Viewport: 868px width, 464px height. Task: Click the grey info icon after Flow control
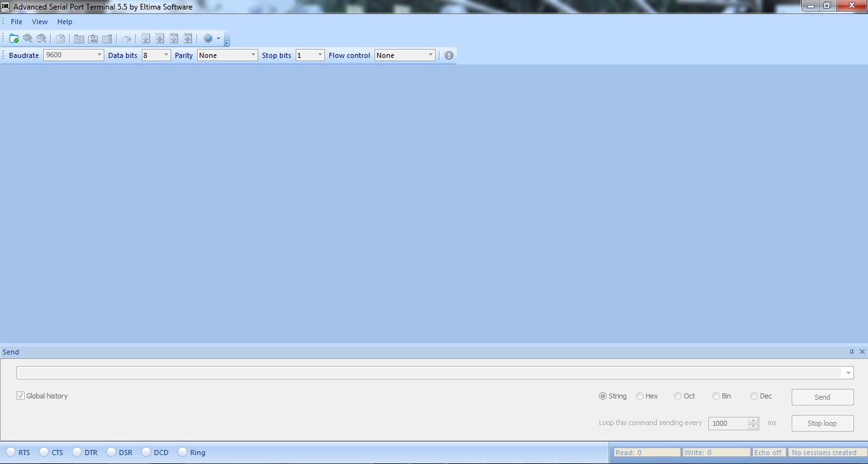pyautogui.click(x=449, y=55)
